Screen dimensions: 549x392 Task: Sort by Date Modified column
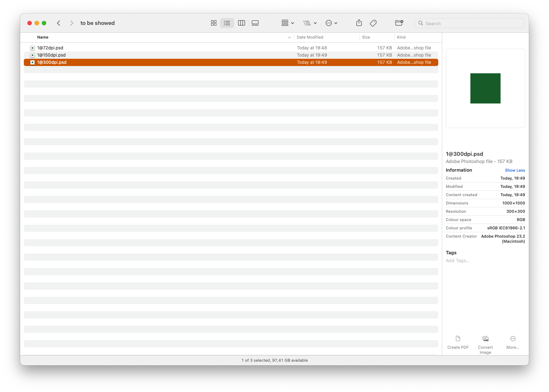click(x=310, y=38)
